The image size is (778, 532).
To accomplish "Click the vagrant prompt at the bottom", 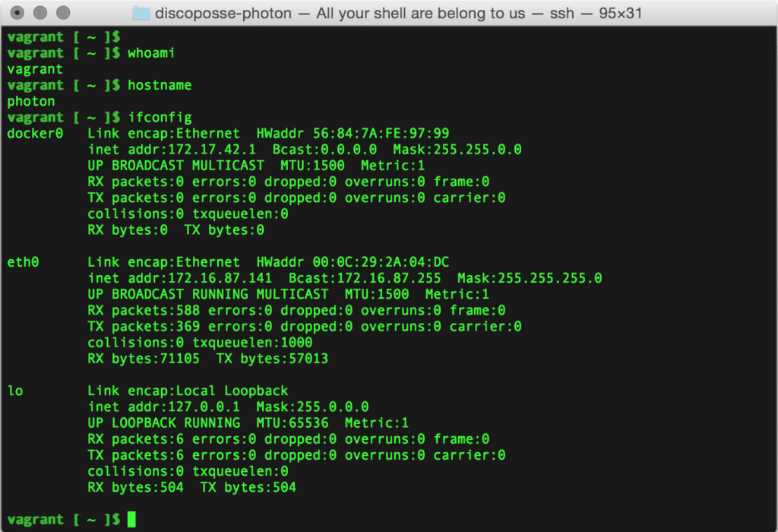I will (x=36, y=519).
